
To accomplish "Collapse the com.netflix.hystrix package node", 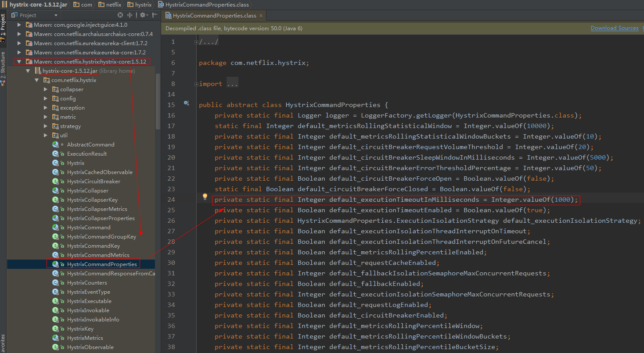I will tap(37, 80).
